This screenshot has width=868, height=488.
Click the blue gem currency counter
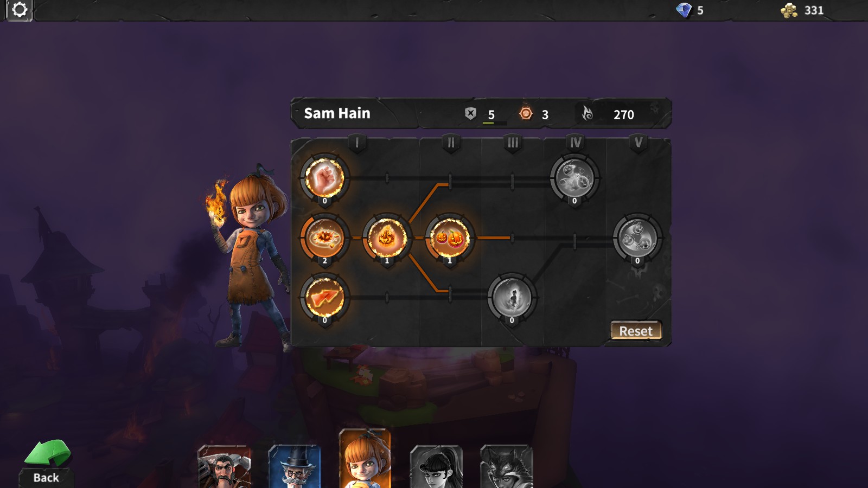tap(690, 10)
